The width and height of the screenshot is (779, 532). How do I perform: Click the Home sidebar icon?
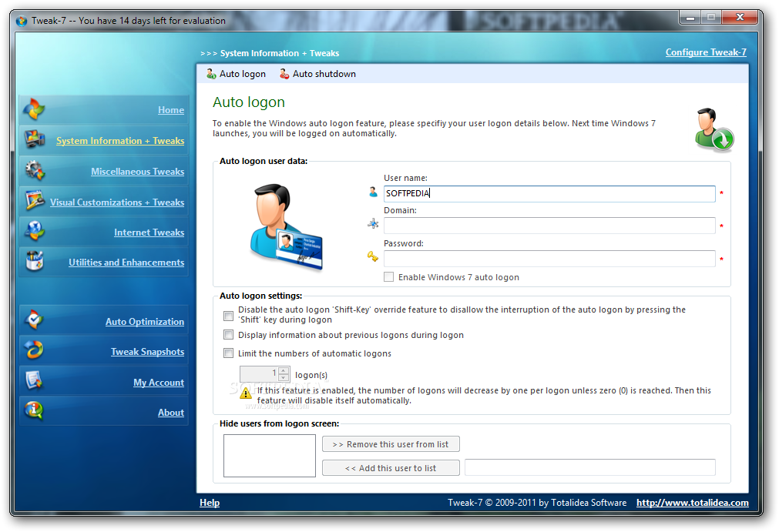(34, 109)
